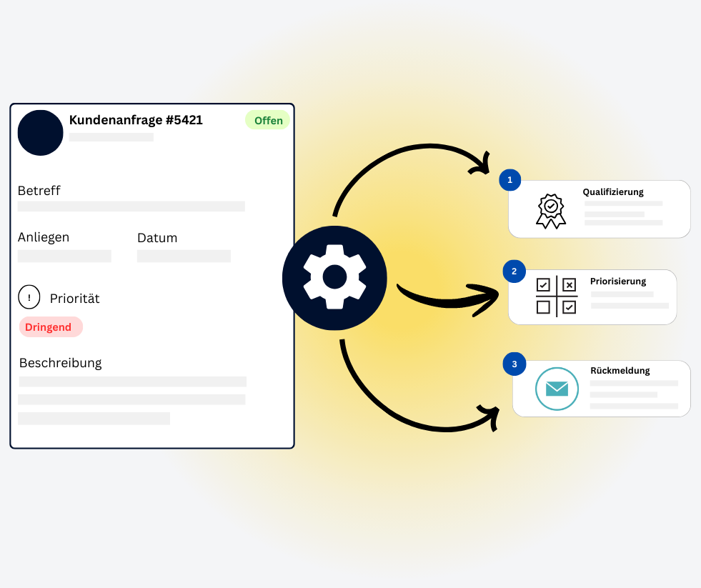Click the blue step 3 badge

[514, 364]
